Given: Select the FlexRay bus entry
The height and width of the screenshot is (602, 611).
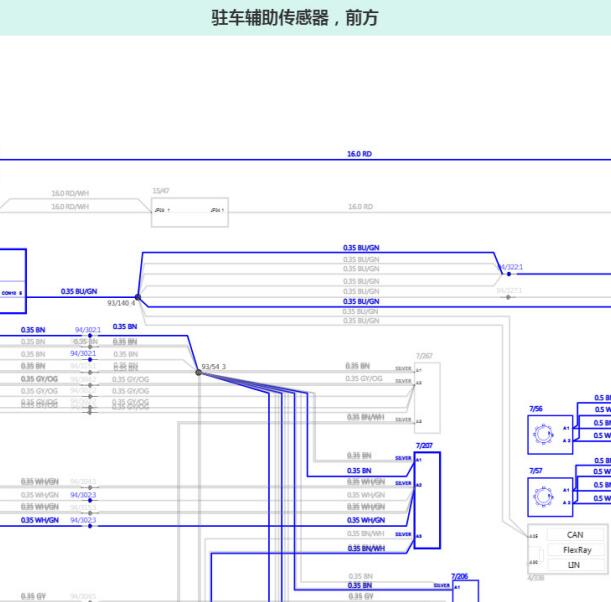Looking at the screenshot, I should (x=577, y=550).
